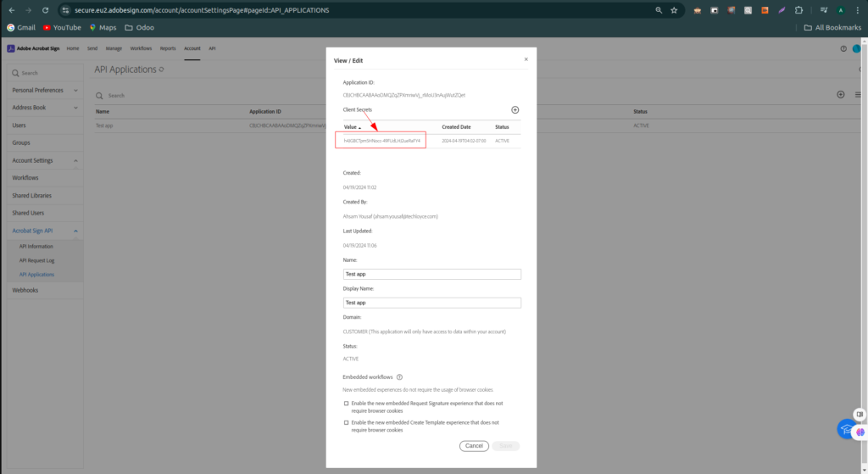Open the All Bookmarks folder
Screen dimensions: 868x474
(x=832, y=27)
